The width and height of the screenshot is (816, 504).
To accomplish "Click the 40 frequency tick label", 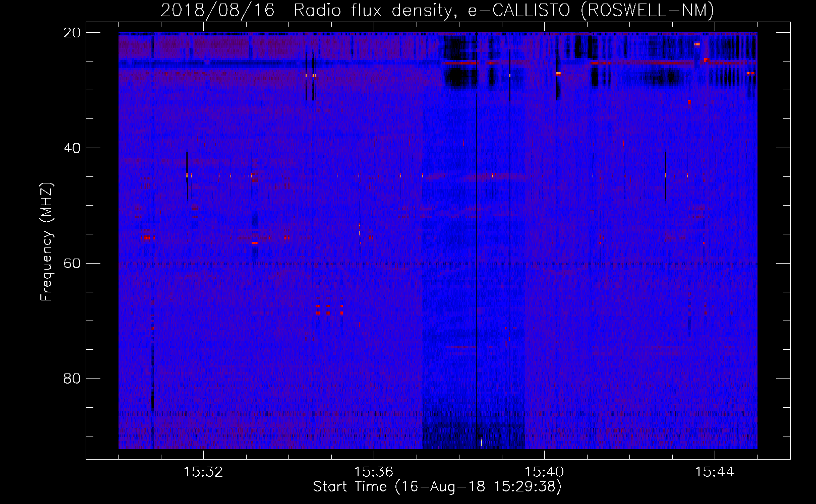I will coord(72,148).
